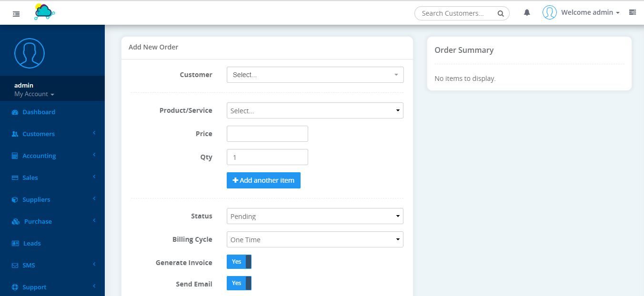The width and height of the screenshot is (644, 296).
Task: Click the cloud logo in header
Action: tap(44, 12)
